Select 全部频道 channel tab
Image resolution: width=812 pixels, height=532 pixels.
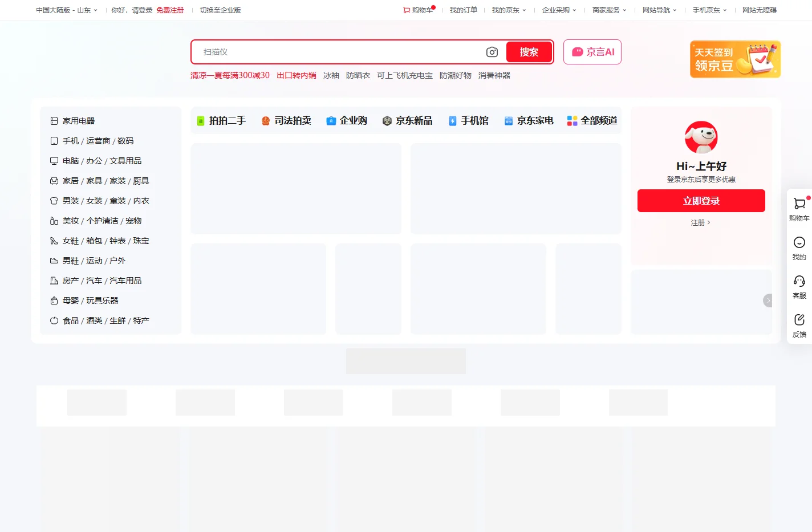point(592,121)
